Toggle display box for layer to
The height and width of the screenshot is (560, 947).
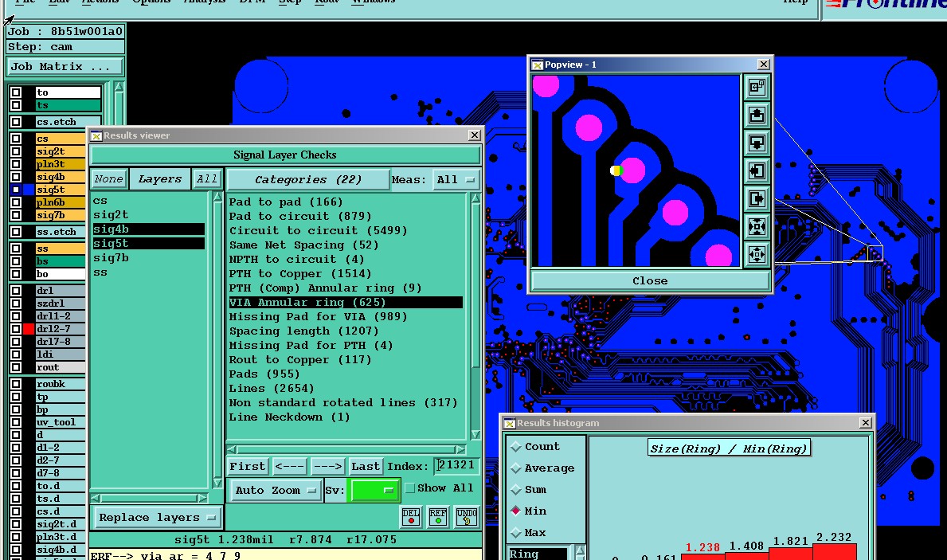(x=16, y=92)
